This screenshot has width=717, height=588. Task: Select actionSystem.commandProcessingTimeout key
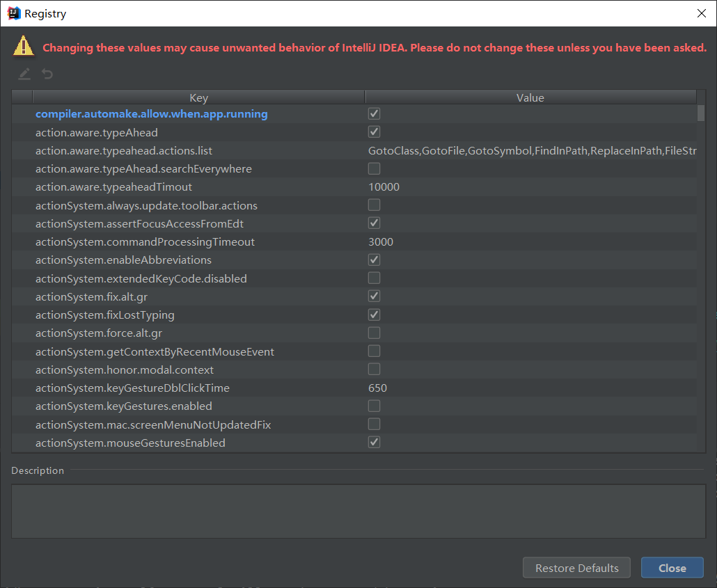(145, 242)
